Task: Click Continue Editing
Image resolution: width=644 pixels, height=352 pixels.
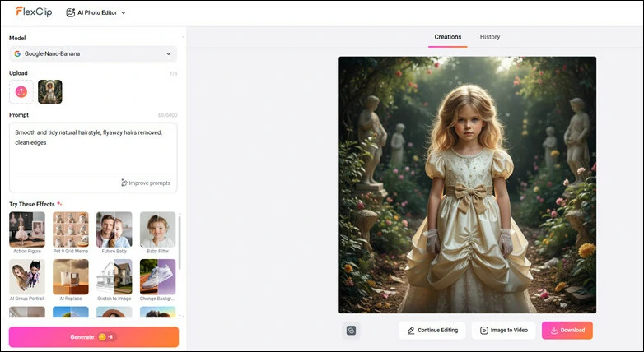Action: click(x=432, y=331)
